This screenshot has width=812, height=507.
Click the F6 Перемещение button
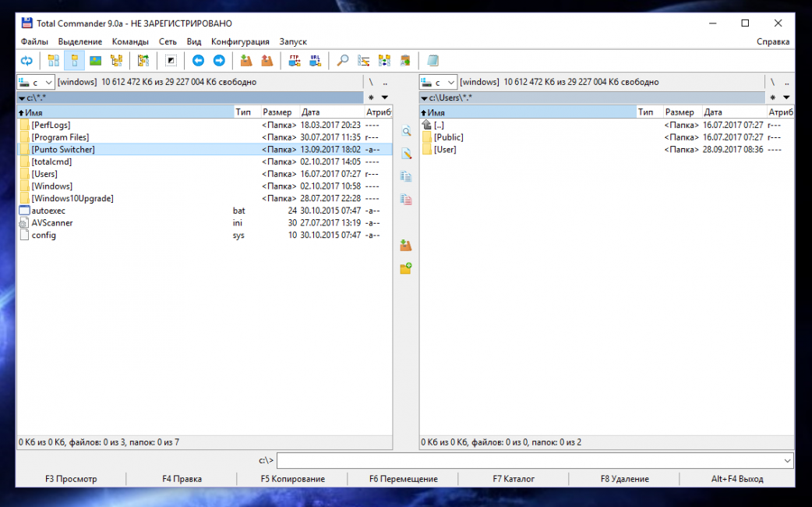[x=404, y=479]
